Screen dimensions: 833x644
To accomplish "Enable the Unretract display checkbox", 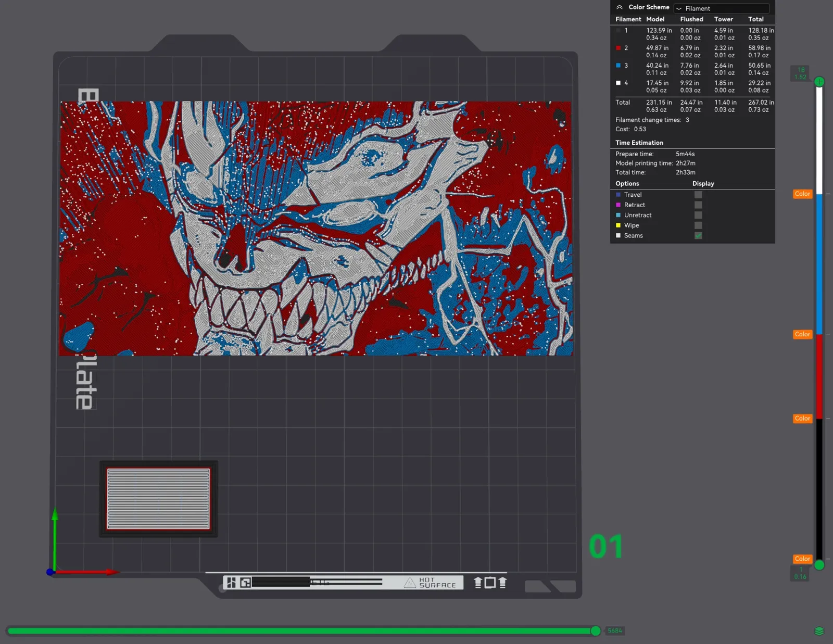I will click(x=698, y=215).
